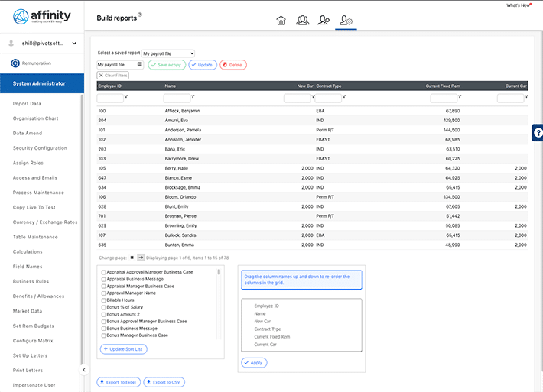Click the Remuneration module icon

pyautogui.click(x=16, y=63)
